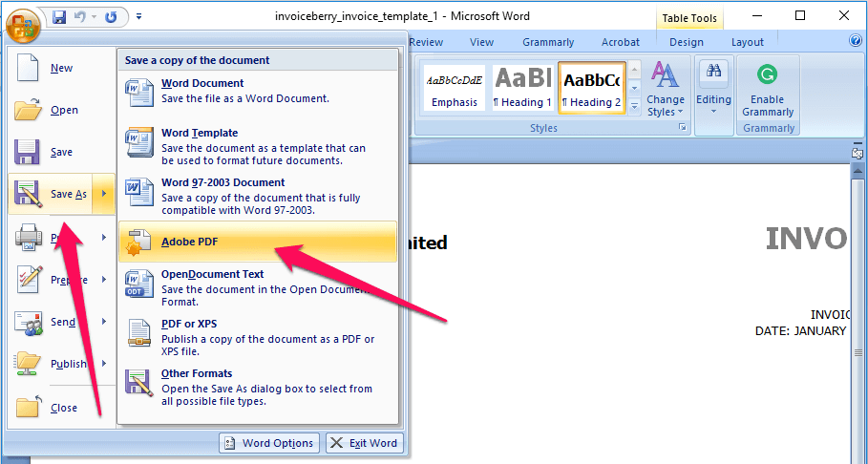Click the Send envelope icon
Viewport: 868px width, 464px height.
(x=29, y=323)
